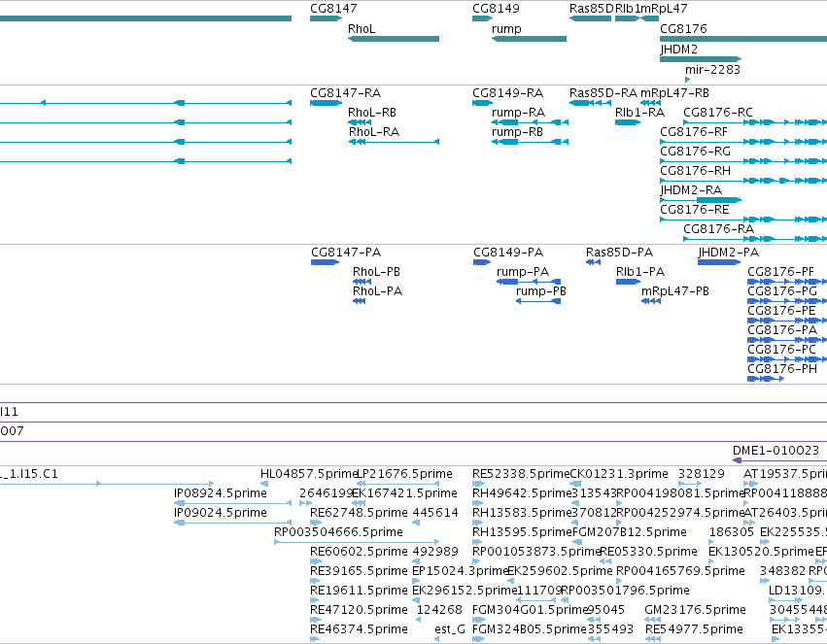Select the rump gene label
This screenshot has height=644, width=827.
click(506, 29)
